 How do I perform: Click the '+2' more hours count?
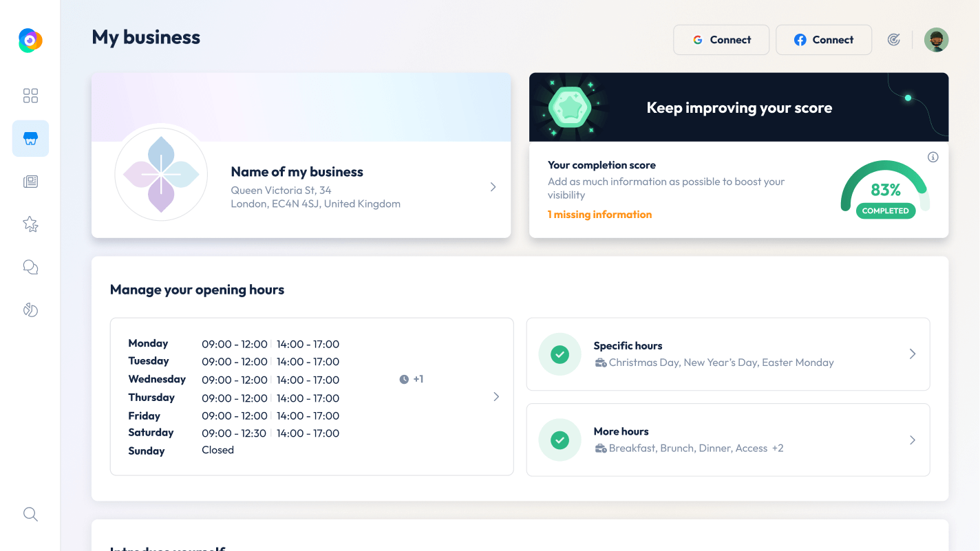778,449
